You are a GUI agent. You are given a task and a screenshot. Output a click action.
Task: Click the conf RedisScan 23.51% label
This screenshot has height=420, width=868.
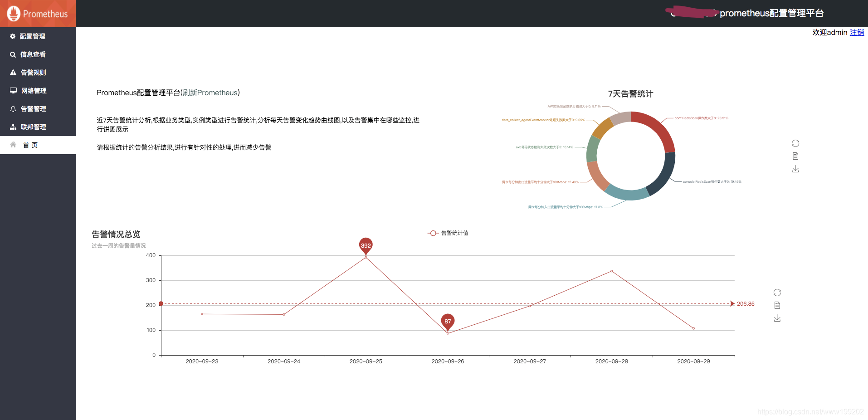[x=702, y=118]
